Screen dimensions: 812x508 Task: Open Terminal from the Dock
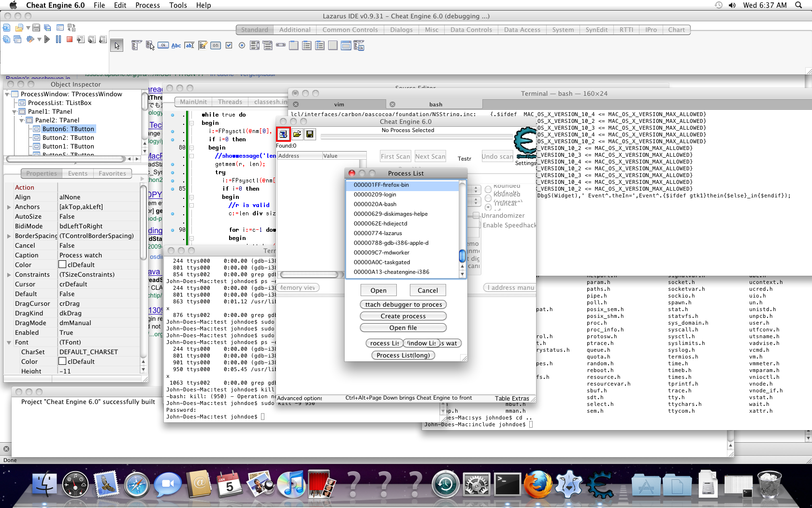[x=507, y=484]
